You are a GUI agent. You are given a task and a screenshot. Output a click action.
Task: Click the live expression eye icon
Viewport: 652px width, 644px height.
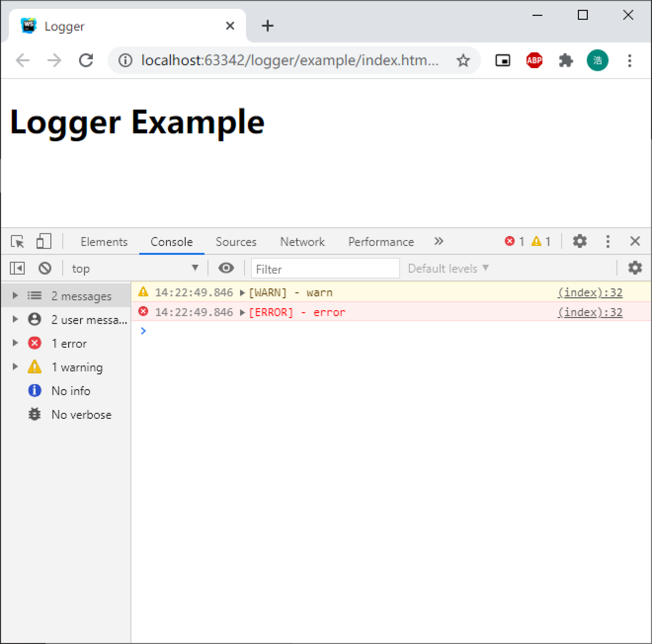point(226,268)
